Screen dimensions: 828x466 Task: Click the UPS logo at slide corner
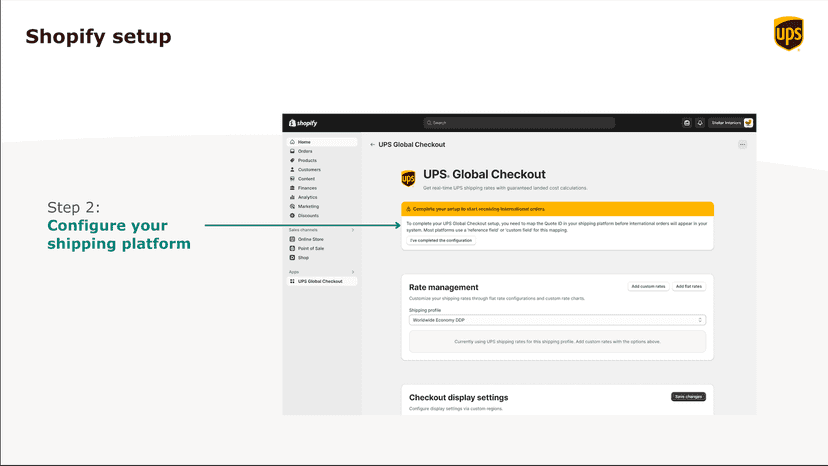point(788,34)
